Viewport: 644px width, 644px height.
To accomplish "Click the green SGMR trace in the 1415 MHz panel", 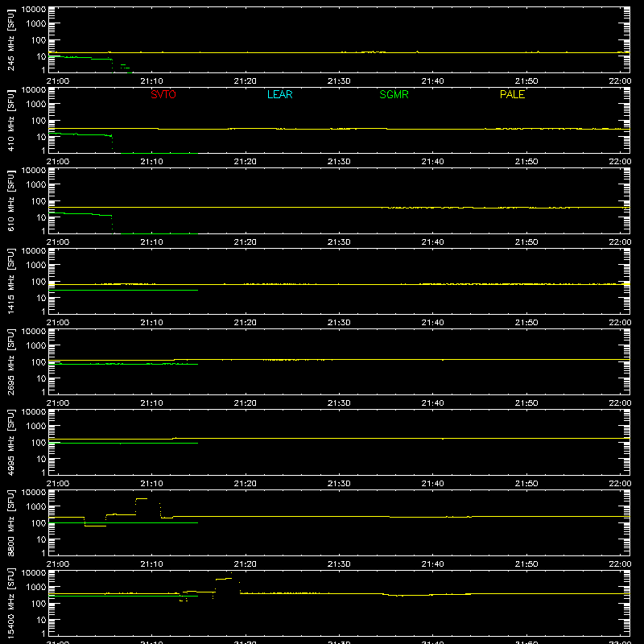I will [123, 291].
